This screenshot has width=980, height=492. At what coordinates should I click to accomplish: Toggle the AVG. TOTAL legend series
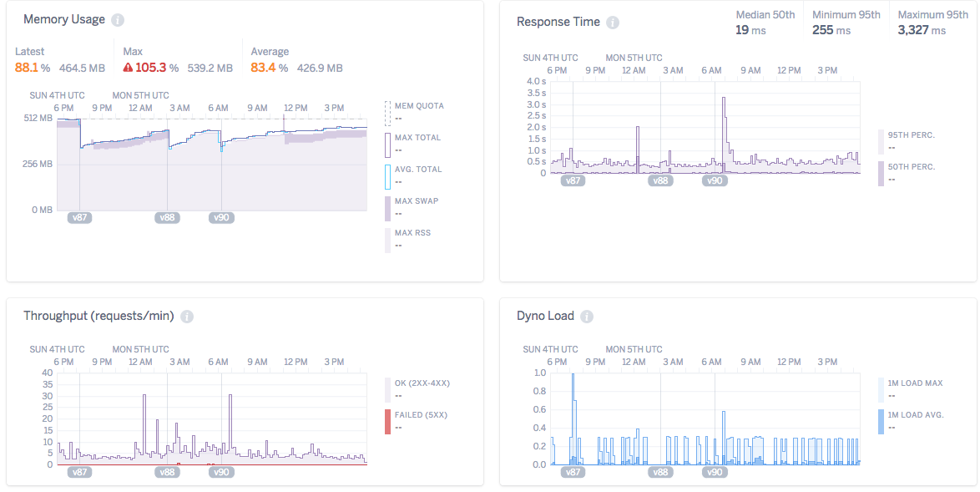click(413, 176)
